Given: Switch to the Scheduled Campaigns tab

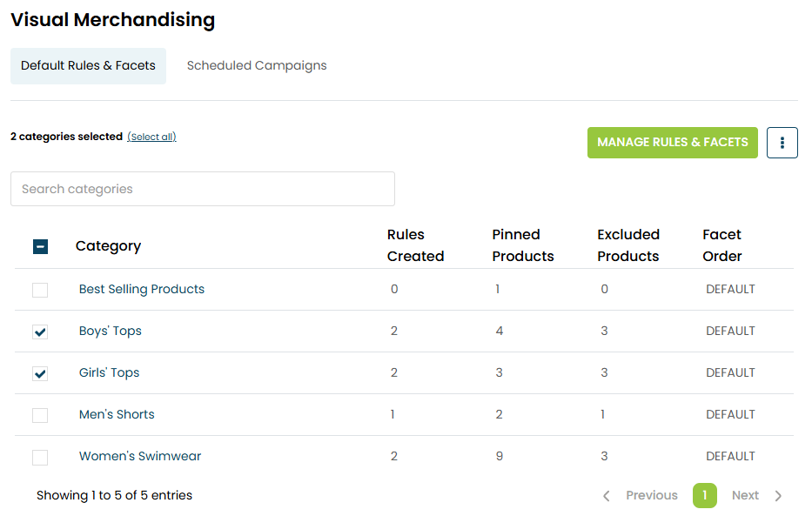Looking at the screenshot, I should pos(257,66).
